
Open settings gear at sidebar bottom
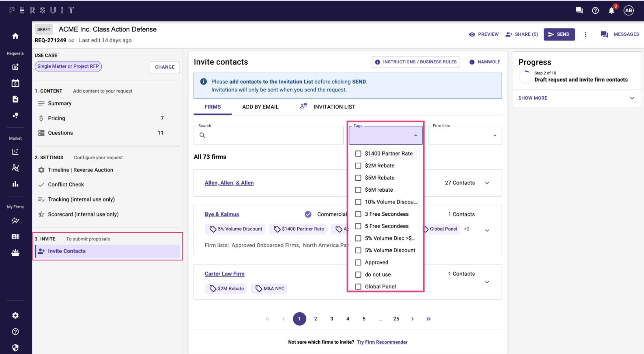coord(15,315)
